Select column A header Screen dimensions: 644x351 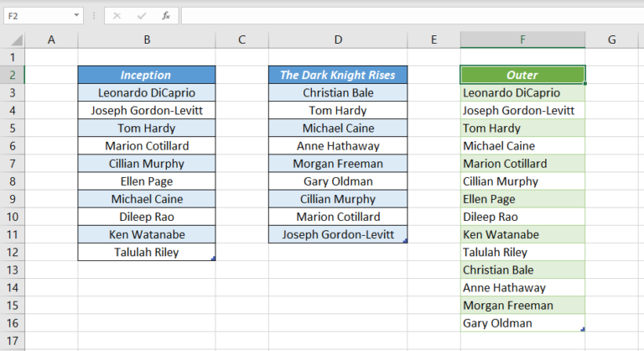(x=51, y=40)
